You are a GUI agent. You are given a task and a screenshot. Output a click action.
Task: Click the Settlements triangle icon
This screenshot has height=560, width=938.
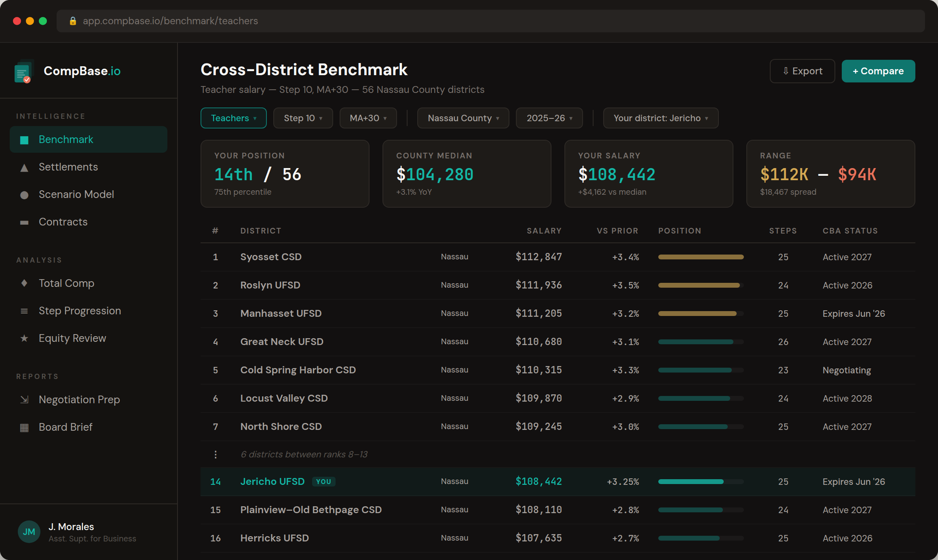tap(24, 167)
